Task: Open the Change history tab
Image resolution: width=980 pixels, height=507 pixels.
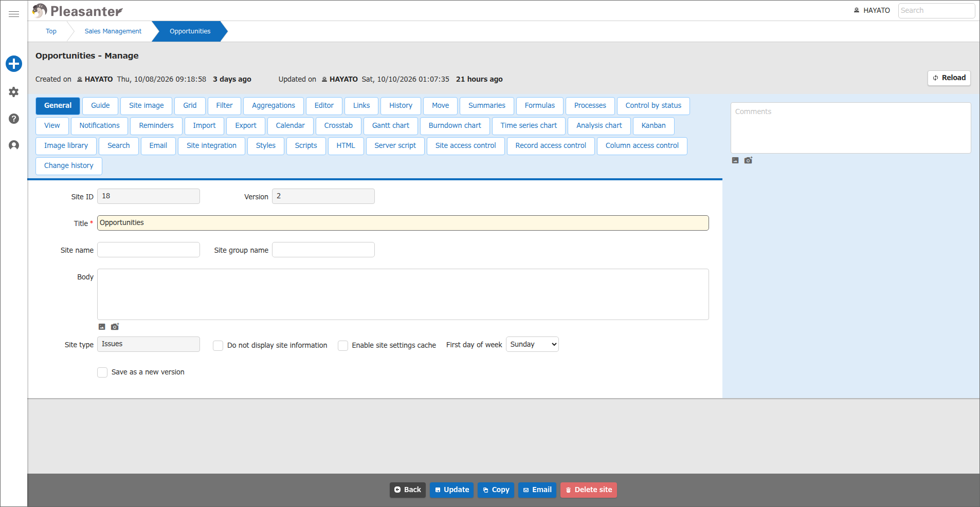Action: click(x=69, y=166)
